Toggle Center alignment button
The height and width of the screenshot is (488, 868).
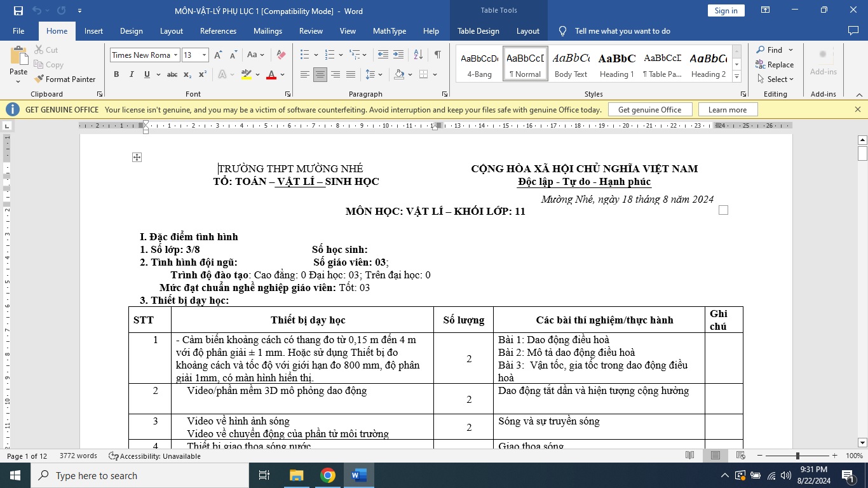coord(320,74)
